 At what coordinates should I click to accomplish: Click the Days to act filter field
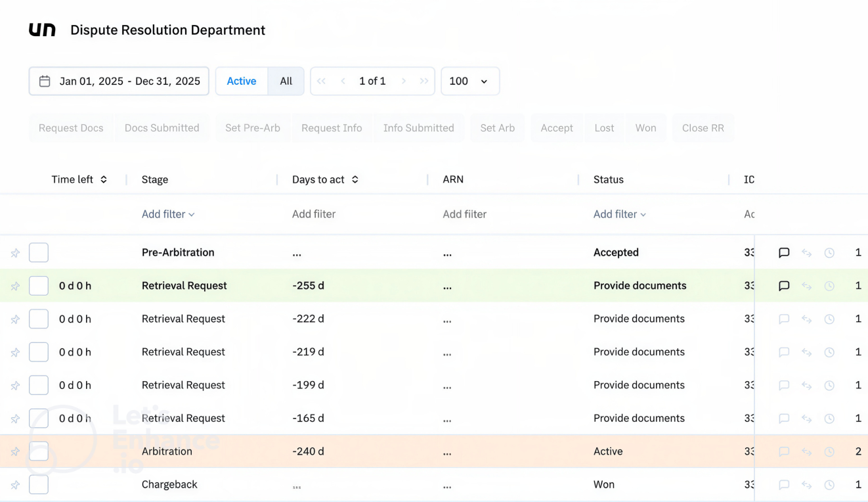pos(314,214)
